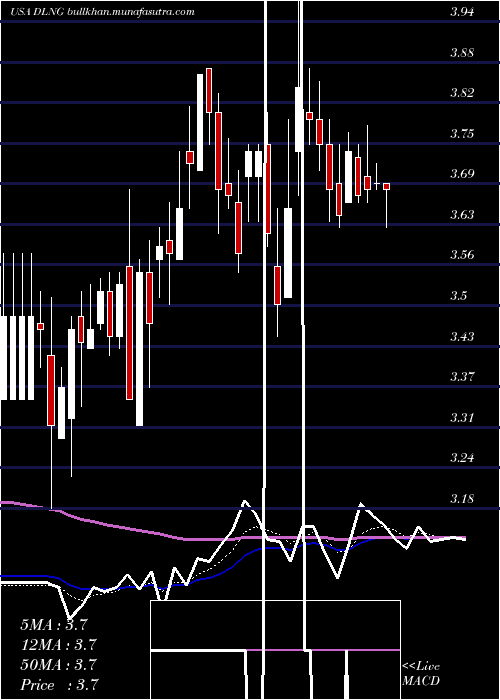Click the USA DLNG bullkhan.munafasutra.com chart title
This screenshot has height=700, width=500.
click(102, 12)
